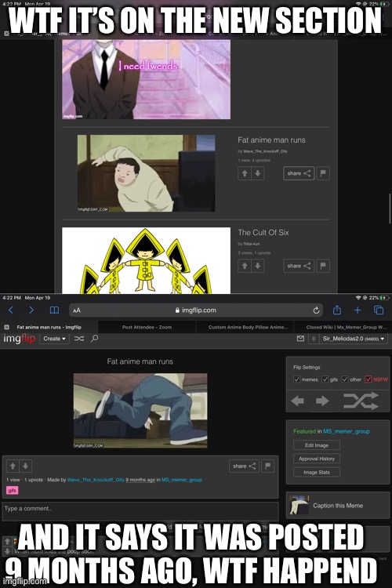Open Caption this Meme
The height and width of the screenshot is (588, 392).
coord(338,506)
